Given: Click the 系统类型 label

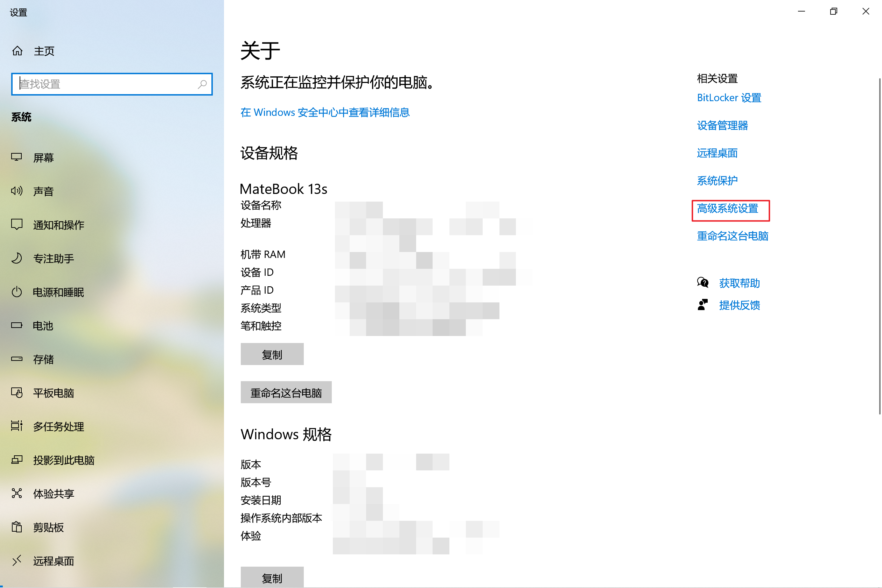Looking at the screenshot, I should pos(261,308).
